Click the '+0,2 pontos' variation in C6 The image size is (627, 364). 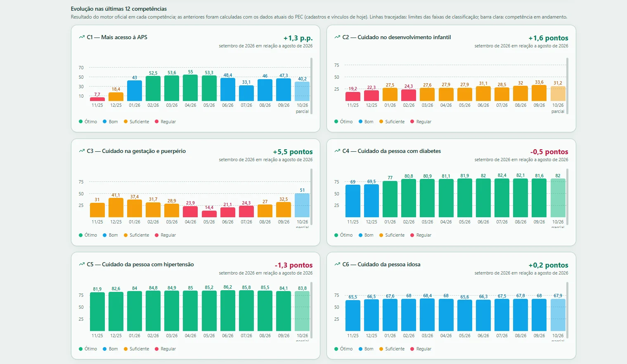pyautogui.click(x=548, y=265)
